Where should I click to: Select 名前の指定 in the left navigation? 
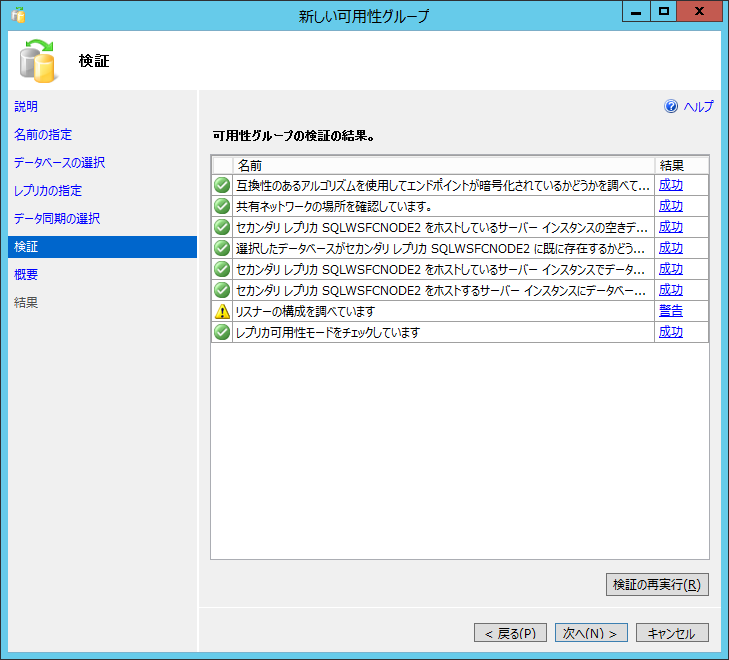43,134
